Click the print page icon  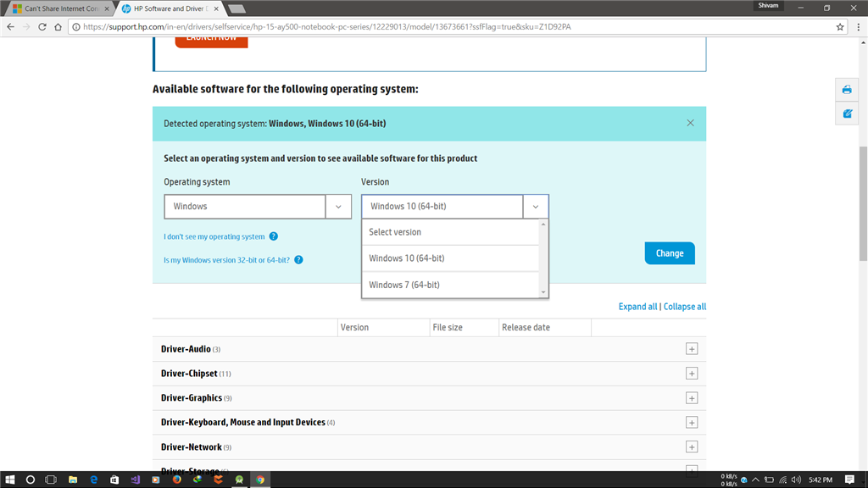click(x=847, y=90)
